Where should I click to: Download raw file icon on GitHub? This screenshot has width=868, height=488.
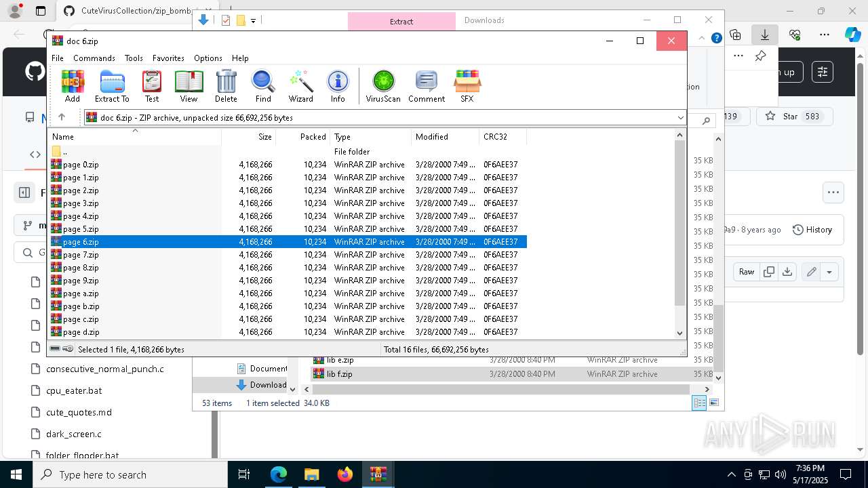(x=787, y=272)
